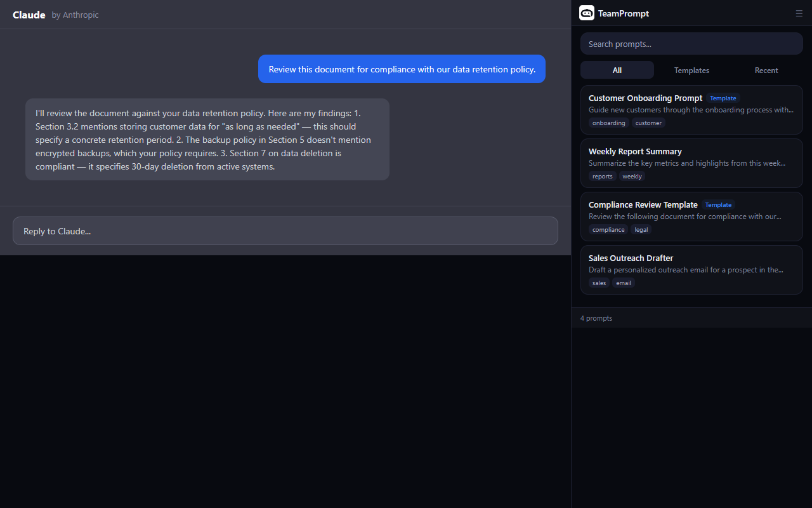Click the legal tag

[x=641, y=230]
